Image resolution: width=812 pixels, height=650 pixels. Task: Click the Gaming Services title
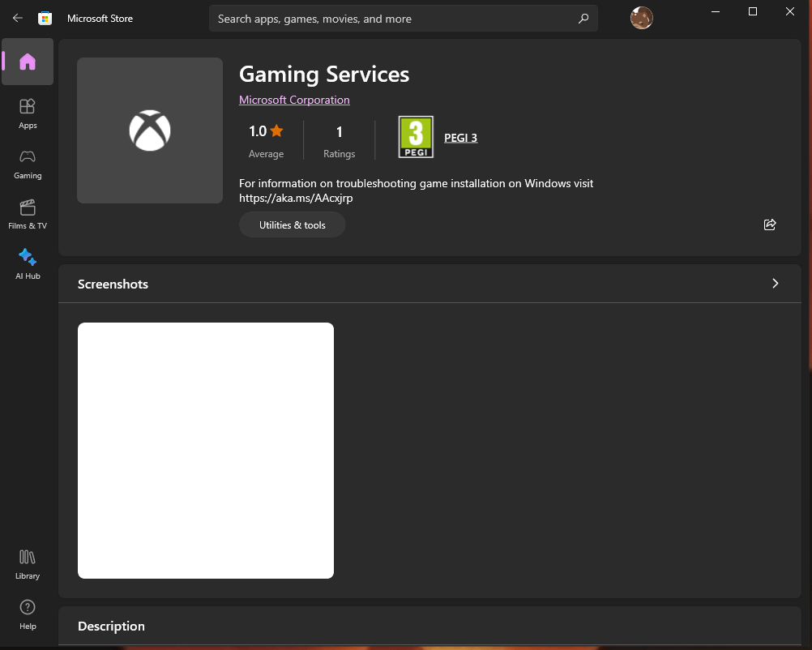tap(324, 75)
